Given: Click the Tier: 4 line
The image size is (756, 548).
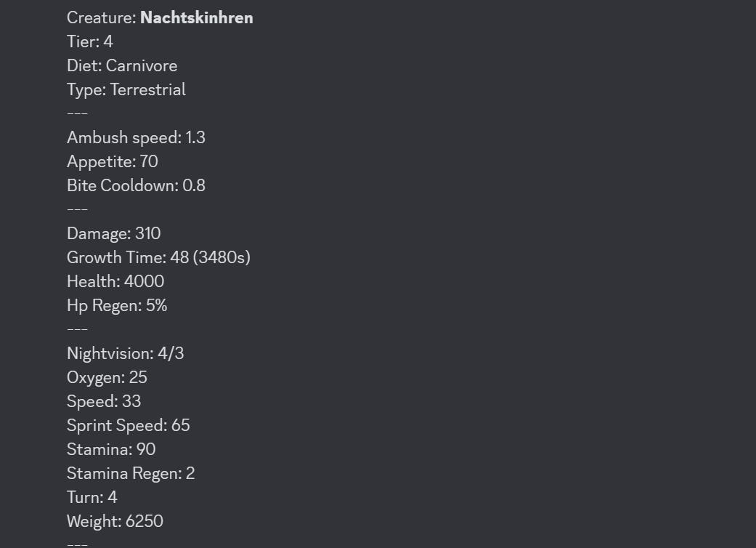Looking at the screenshot, I should pos(90,41).
